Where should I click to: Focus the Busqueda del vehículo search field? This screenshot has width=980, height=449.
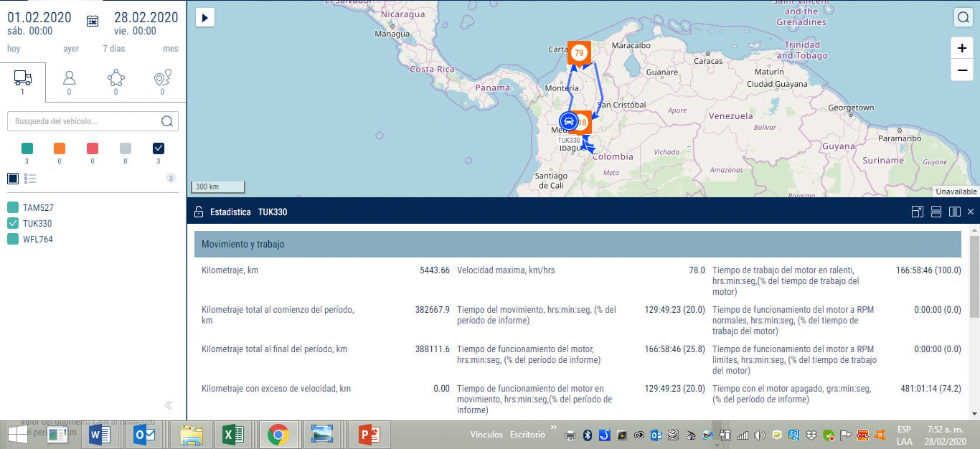coord(93,121)
